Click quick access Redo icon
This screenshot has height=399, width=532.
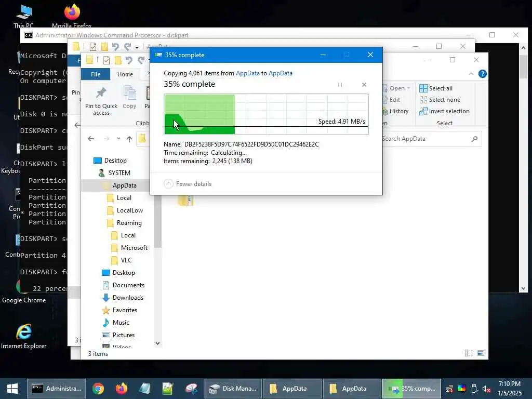[141, 60]
